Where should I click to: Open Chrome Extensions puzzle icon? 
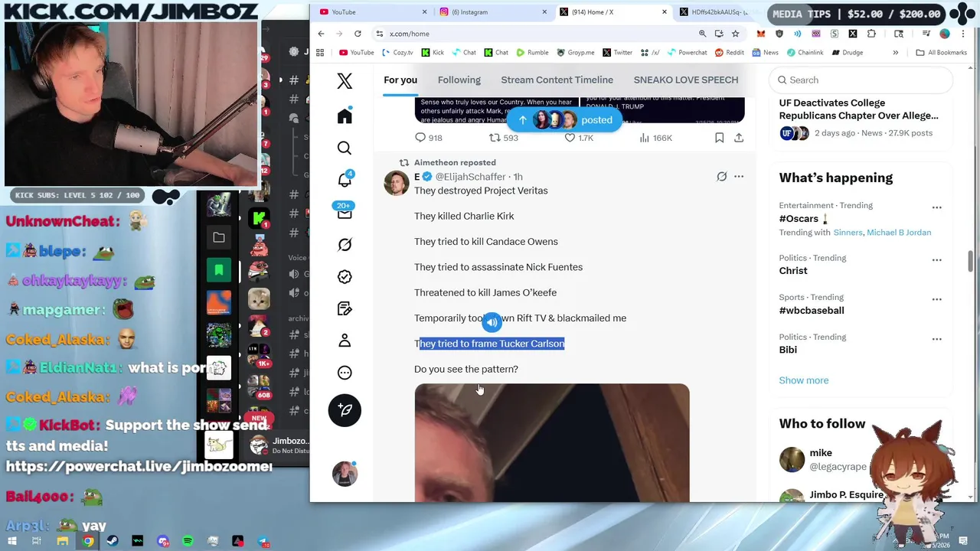(873, 34)
